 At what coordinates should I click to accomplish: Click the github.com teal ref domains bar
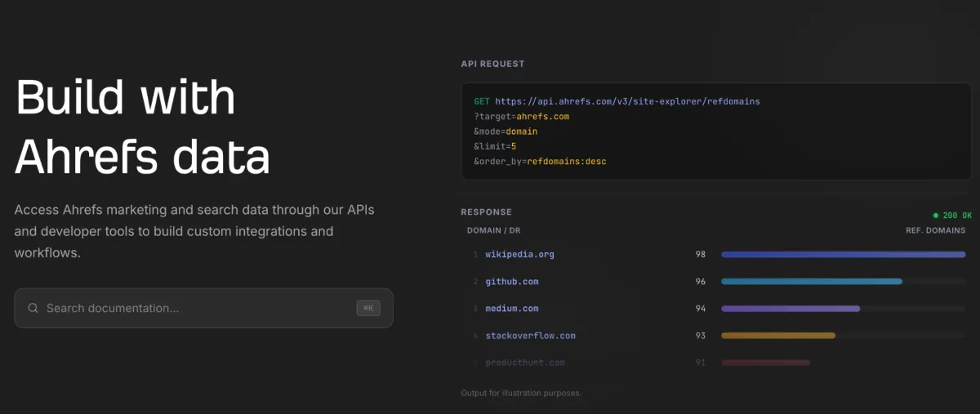pos(812,282)
